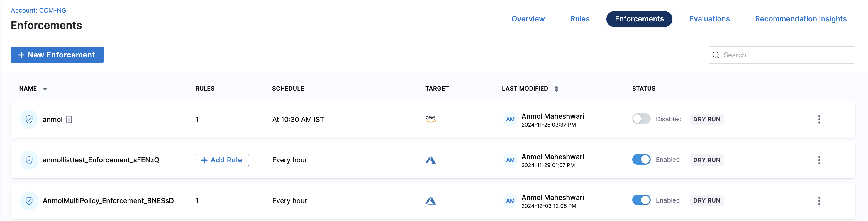
Task: Turn off AnmolMultiPolicy_Enforcement_BNESsD toggle
Action: point(641,200)
